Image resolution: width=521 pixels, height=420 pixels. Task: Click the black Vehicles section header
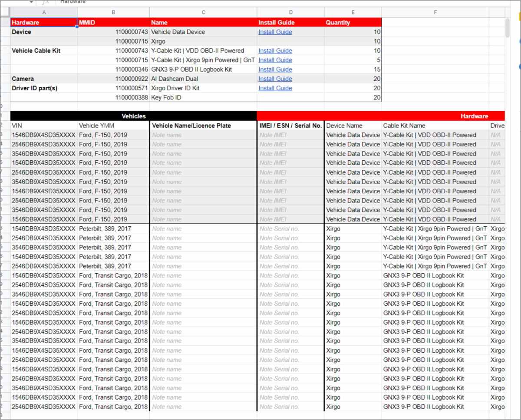[134, 116]
